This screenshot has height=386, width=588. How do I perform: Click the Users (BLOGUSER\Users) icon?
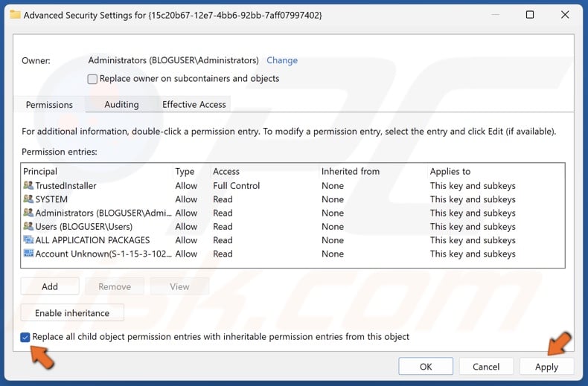(28, 226)
